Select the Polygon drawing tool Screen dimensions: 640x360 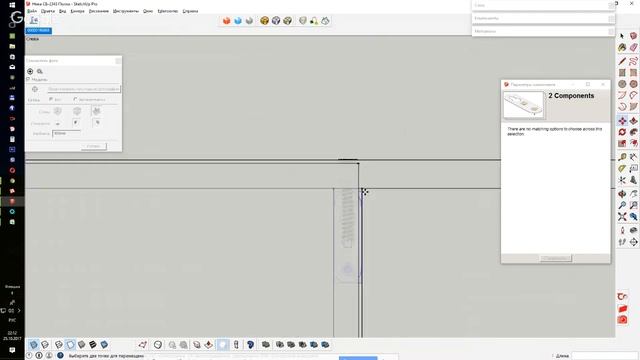pyautogui.click(x=633, y=84)
